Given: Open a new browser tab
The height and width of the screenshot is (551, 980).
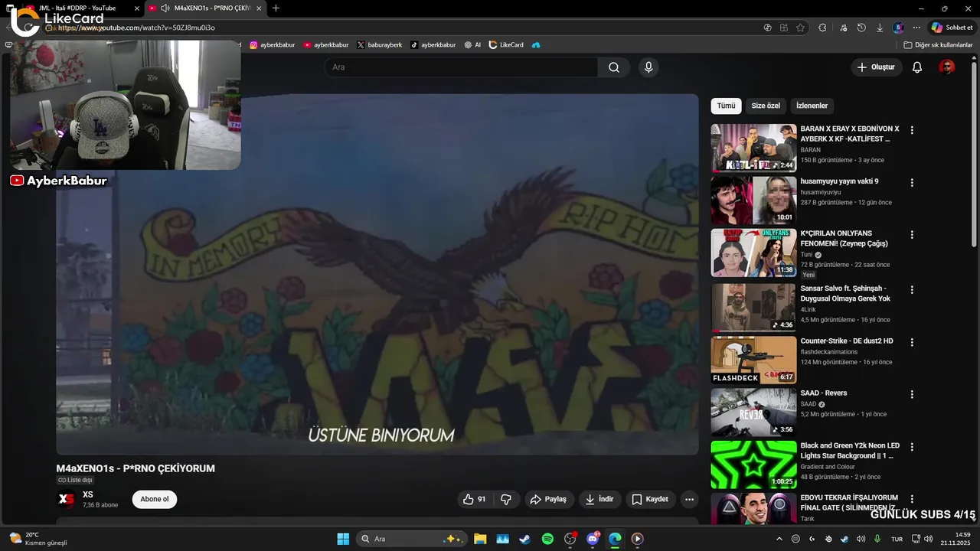Looking at the screenshot, I should [276, 8].
